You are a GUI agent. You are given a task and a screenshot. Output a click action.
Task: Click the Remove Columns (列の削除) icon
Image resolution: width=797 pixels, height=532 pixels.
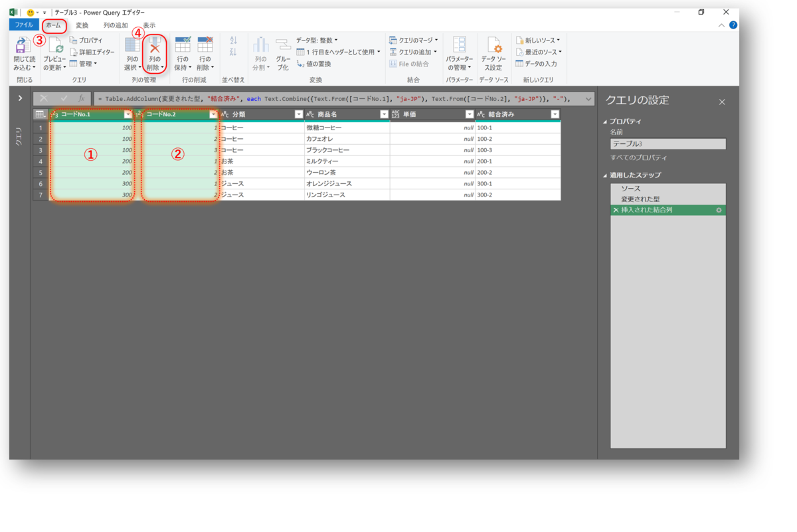point(155,44)
